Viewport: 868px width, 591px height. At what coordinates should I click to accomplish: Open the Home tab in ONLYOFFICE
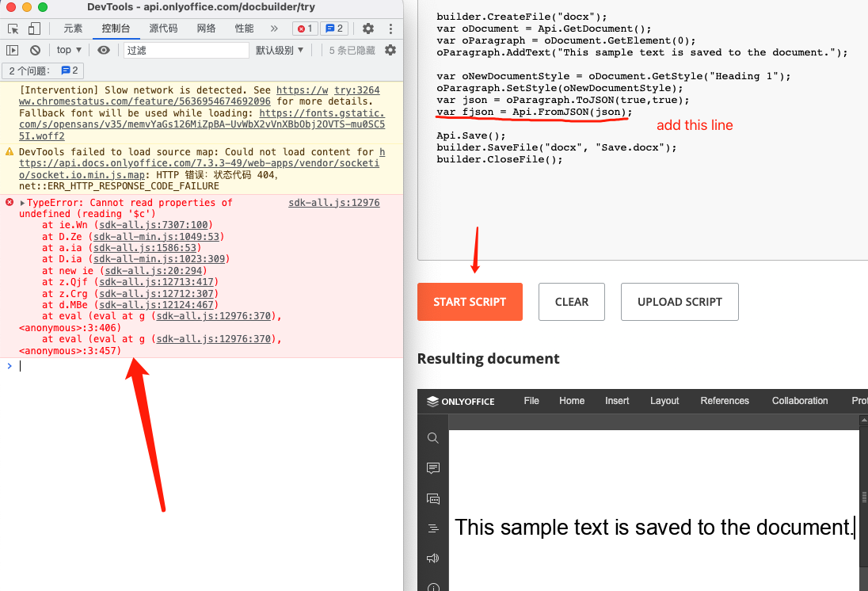coord(572,401)
